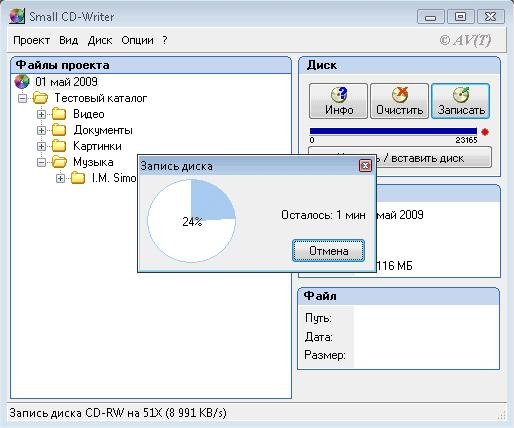Expand the Видео folder node

[41, 114]
